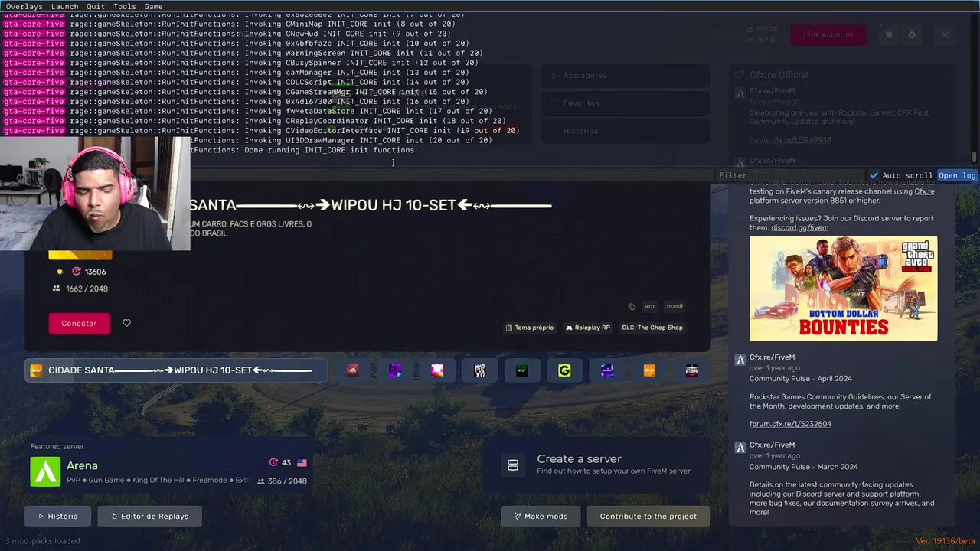Click the 3 mod packs loaded status
This screenshot has height=551, width=980.
click(x=41, y=541)
